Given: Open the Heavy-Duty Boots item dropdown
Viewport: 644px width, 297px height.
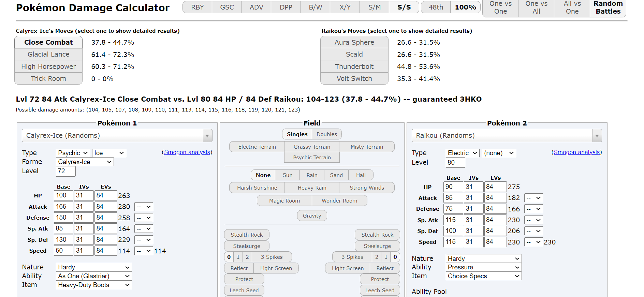Looking at the screenshot, I should point(94,285).
